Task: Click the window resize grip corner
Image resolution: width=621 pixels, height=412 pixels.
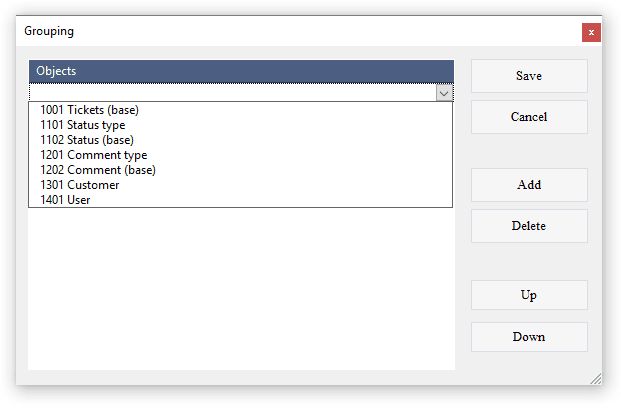Action: pyautogui.click(x=596, y=378)
